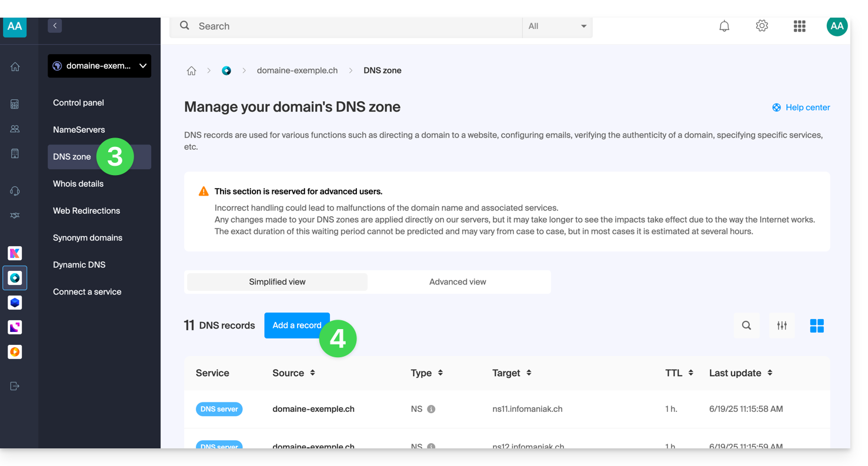Open the notifications bell icon
Viewport: 868px width, 466px height.
coord(724,26)
